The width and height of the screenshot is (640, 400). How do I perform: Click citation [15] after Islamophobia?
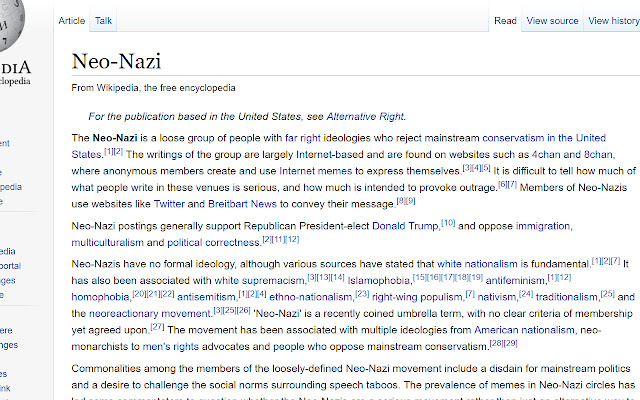click(x=419, y=277)
